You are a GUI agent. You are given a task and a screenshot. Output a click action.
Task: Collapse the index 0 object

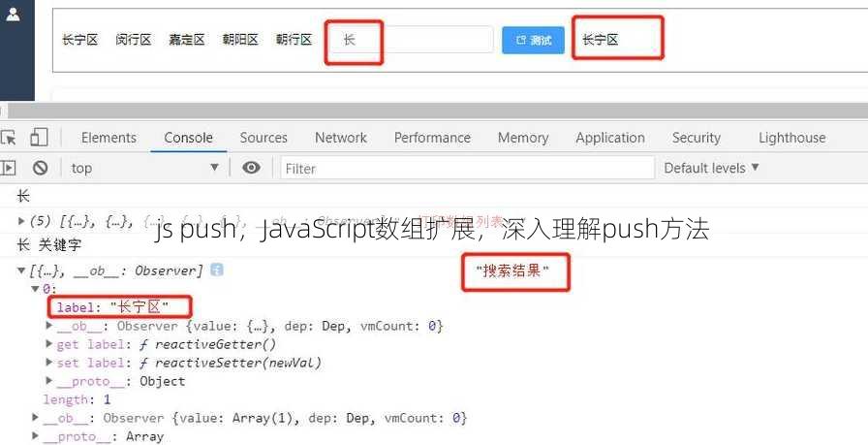[x=36, y=289]
